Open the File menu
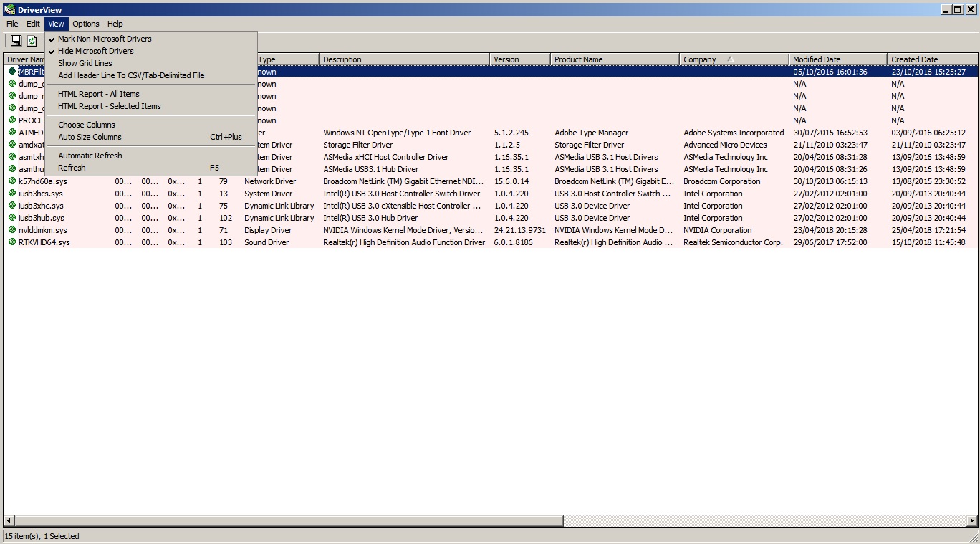980x544 pixels. pos(12,24)
